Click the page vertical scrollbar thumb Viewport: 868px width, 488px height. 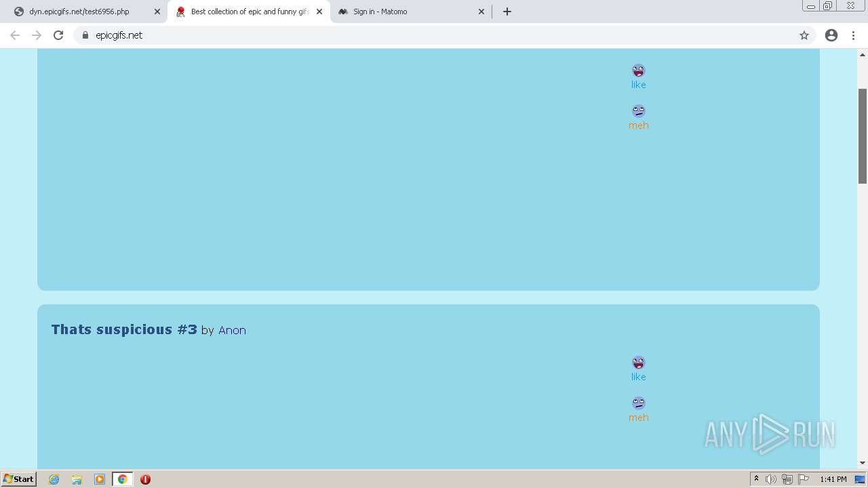863,136
